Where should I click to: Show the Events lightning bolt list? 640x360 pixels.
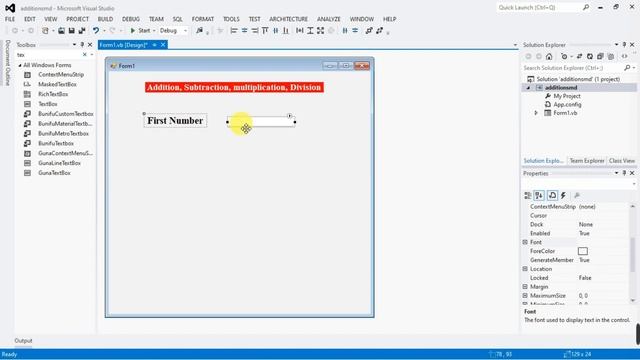tap(563, 196)
